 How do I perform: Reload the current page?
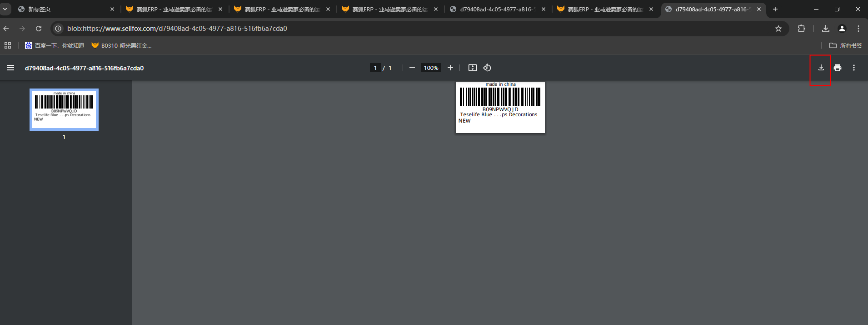click(39, 29)
